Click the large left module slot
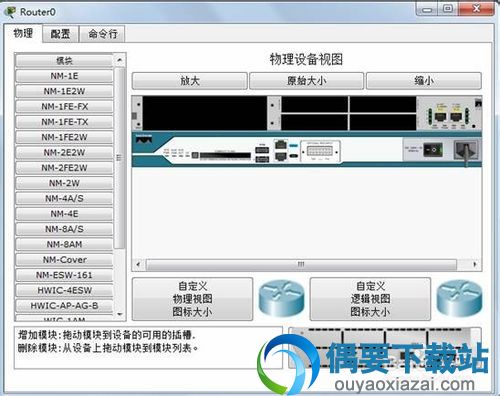The height and width of the screenshot is (396, 500). pos(205,113)
